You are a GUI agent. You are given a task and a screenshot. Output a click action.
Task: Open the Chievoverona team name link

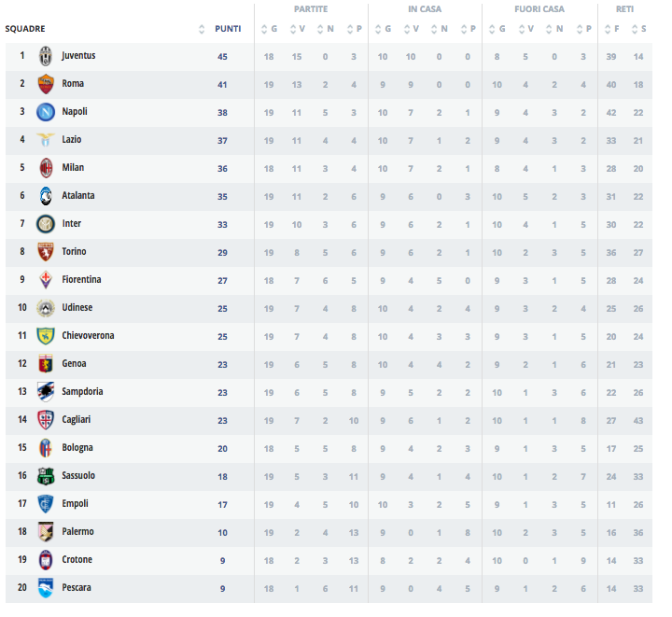point(88,336)
